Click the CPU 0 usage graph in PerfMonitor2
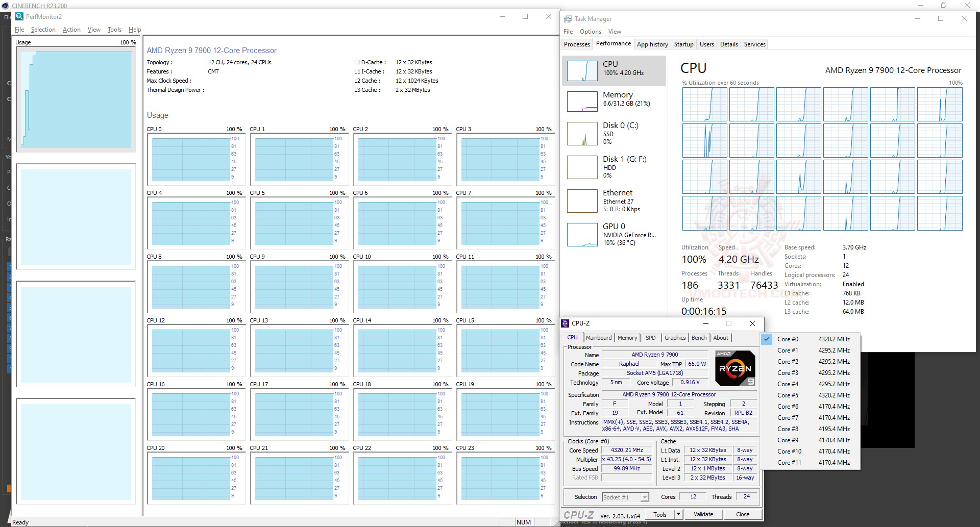The height and width of the screenshot is (527, 980). pyautogui.click(x=196, y=159)
